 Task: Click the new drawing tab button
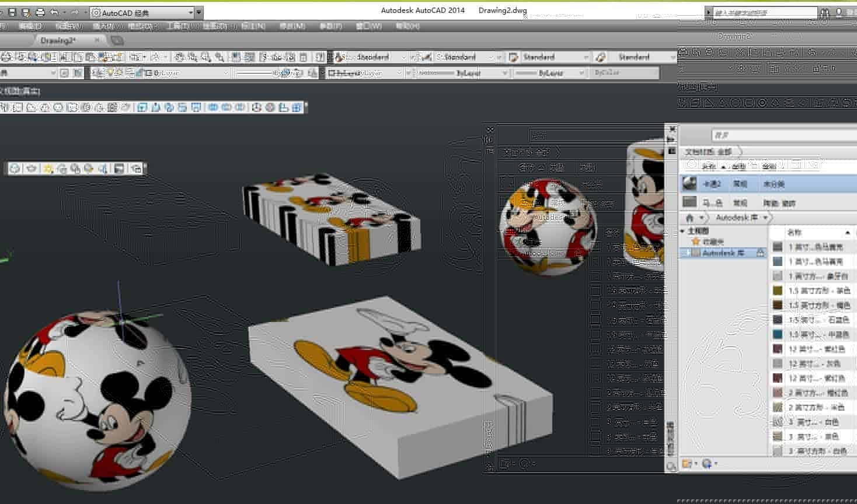(x=117, y=40)
